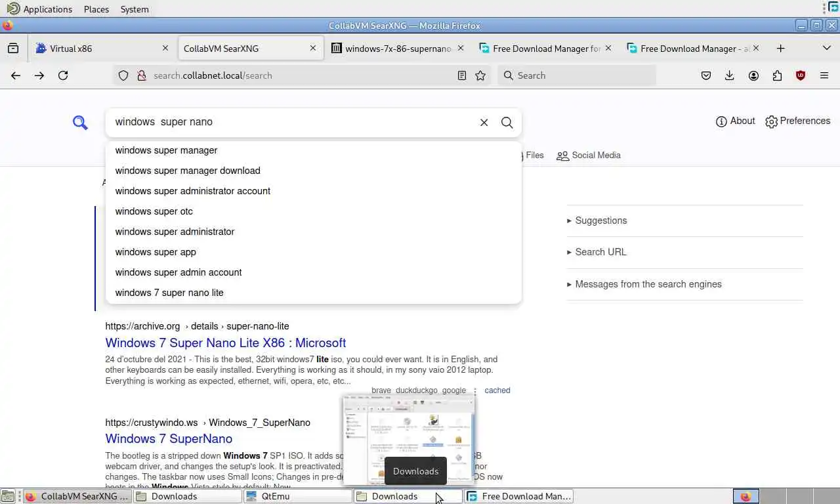
Task: Choose suggestion 'windows super admin account'
Action: 313,272
